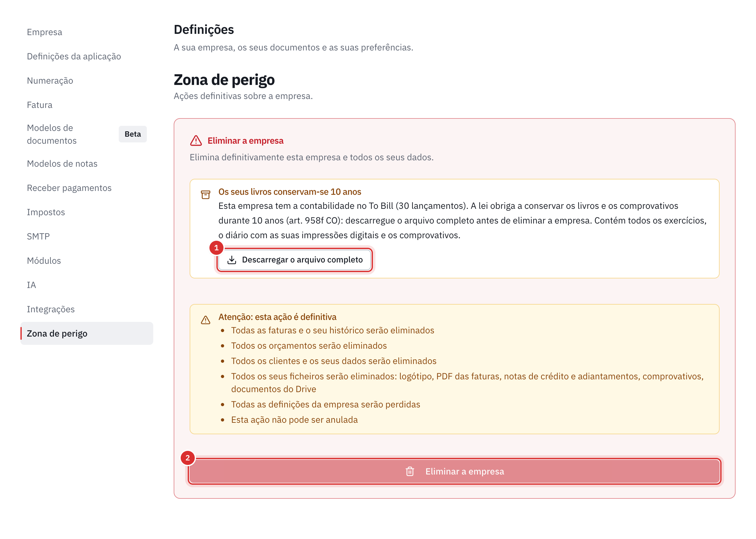This screenshot has height=539, width=756.
Task: Download the full archive with Descarregar o arquivo completo
Action: (x=294, y=260)
